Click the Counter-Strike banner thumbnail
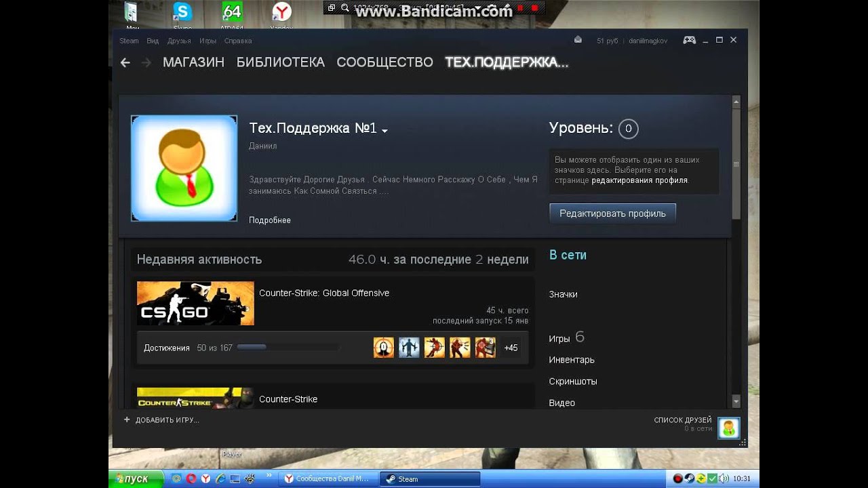868x488 pixels. [x=195, y=397]
